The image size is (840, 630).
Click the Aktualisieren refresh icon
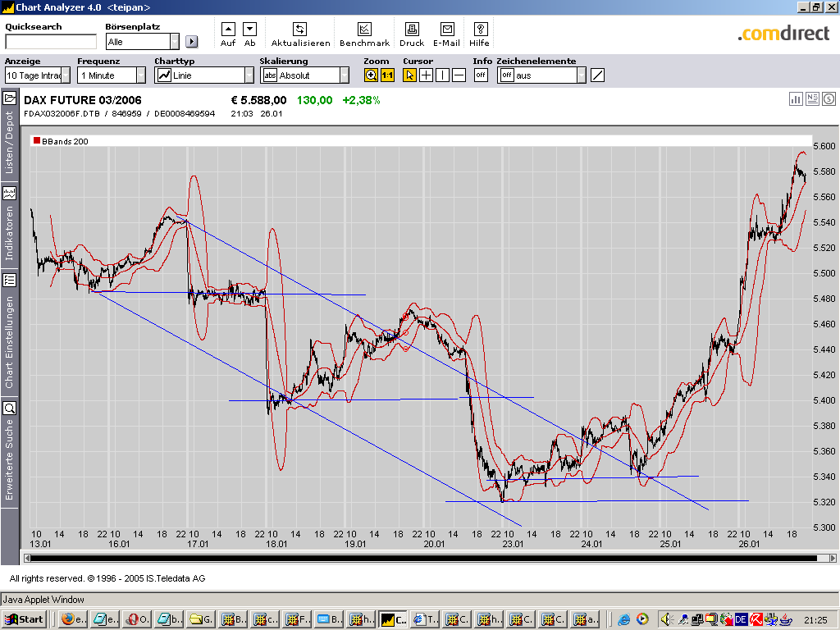pos(300,30)
